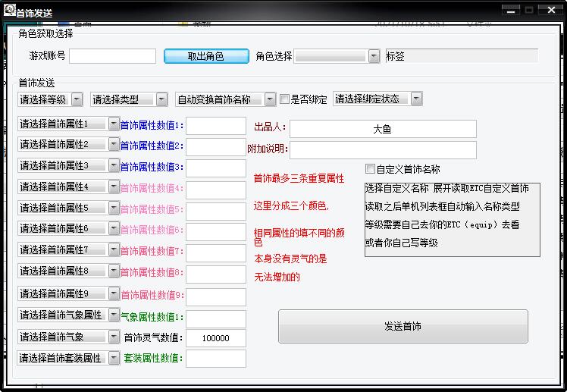567x392 pixels.
Task: Click the app icon in title bar
Action: (8, 11)
